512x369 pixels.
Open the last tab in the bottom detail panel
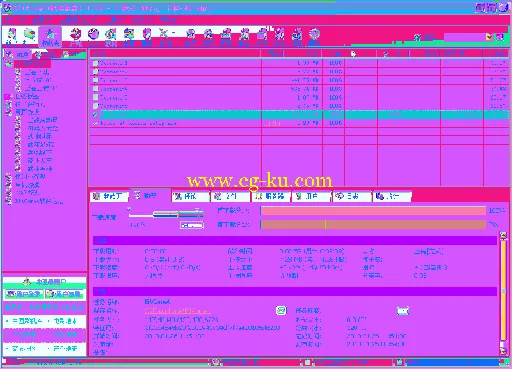click(x=392, y=196)
